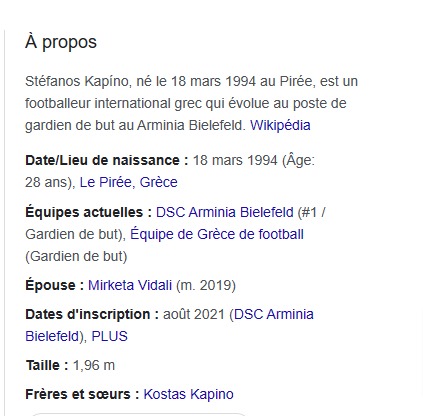423x416 pixels.
Task: Visit the Mirketa Vidali spouse link
Action: point(130,285)
